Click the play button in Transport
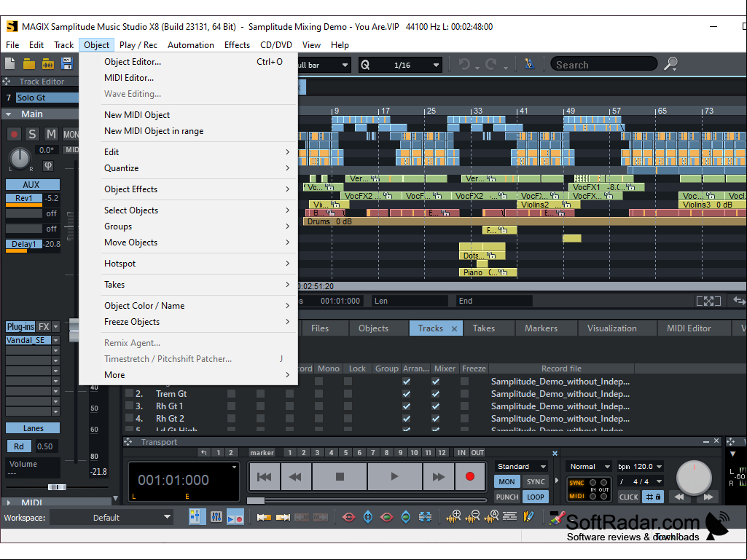This screenshot has width=747, height=560. (x=394, y=476)
